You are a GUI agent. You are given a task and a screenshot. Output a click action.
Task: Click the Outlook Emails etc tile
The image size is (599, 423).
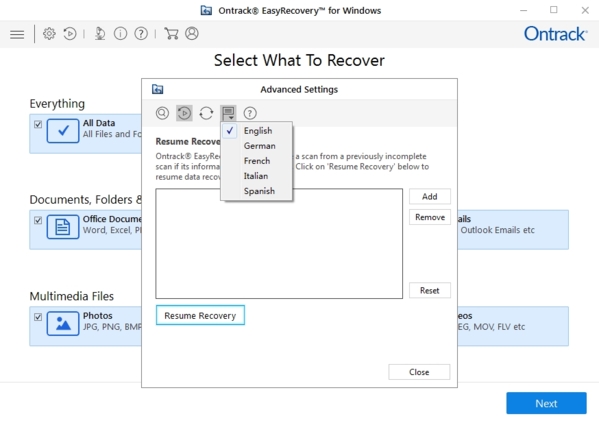coord(513,230)
